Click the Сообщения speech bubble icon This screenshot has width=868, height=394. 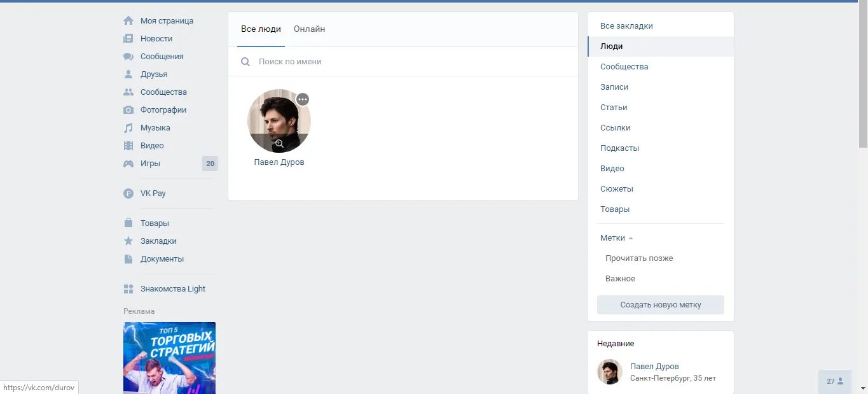[128, 57]
